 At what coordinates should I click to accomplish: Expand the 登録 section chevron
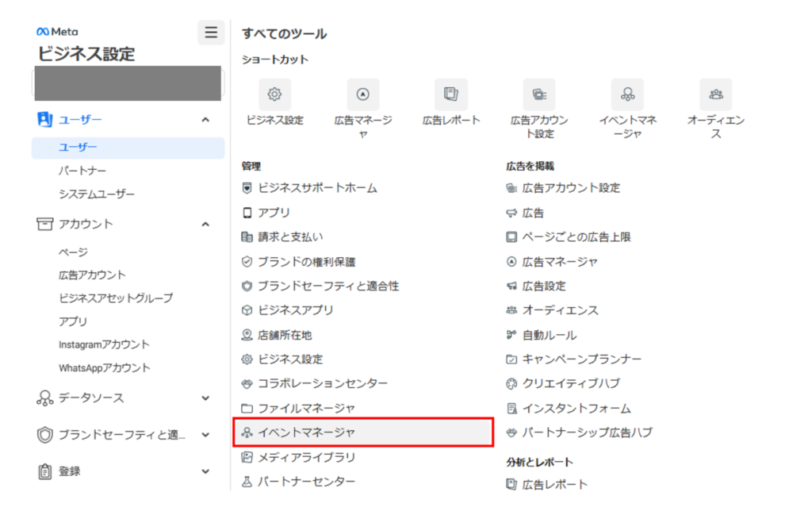click(x=205, y=471)
